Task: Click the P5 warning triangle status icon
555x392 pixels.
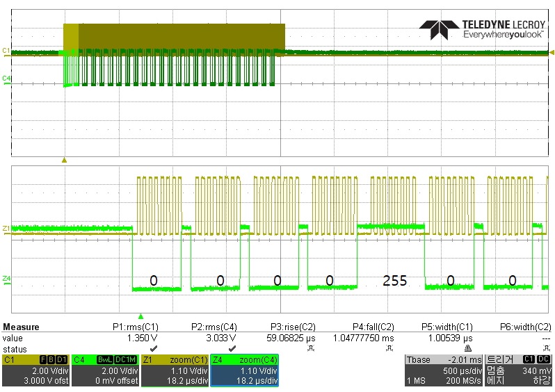Action: click(x=468, y=349)
